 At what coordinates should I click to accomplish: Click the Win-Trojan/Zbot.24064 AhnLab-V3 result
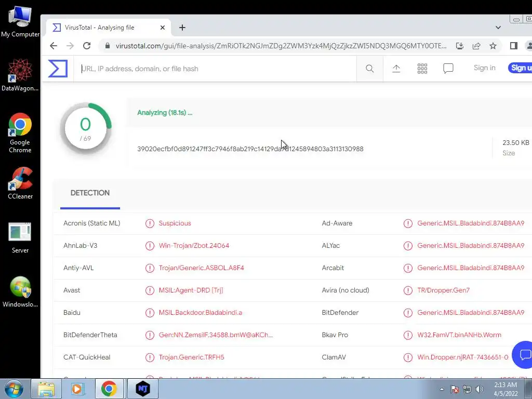click(194, 246)
